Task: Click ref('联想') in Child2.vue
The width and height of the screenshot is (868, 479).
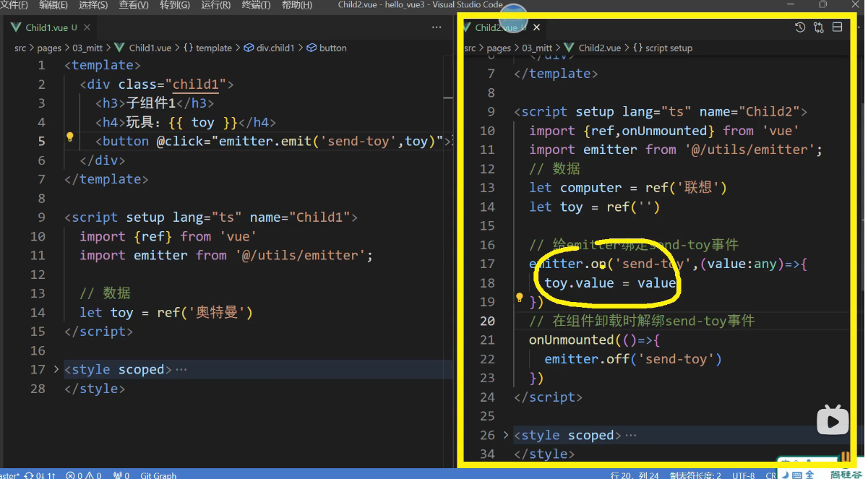Action: [686, 187]
